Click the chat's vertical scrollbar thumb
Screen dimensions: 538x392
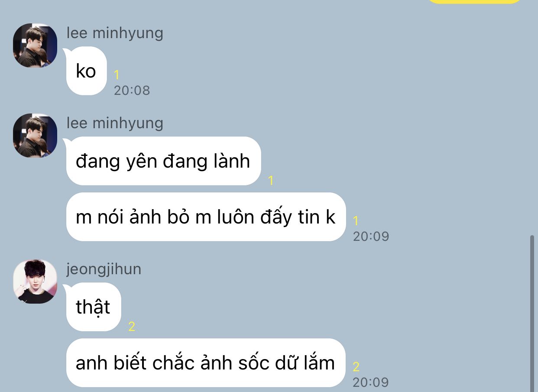(532, 314)
